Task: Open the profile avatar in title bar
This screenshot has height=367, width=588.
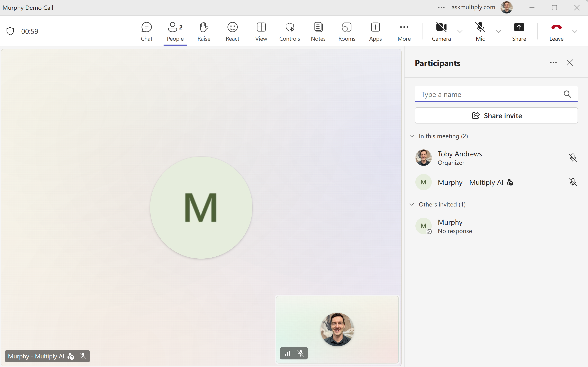Action: pyautogui.click(x=506, y=7)
